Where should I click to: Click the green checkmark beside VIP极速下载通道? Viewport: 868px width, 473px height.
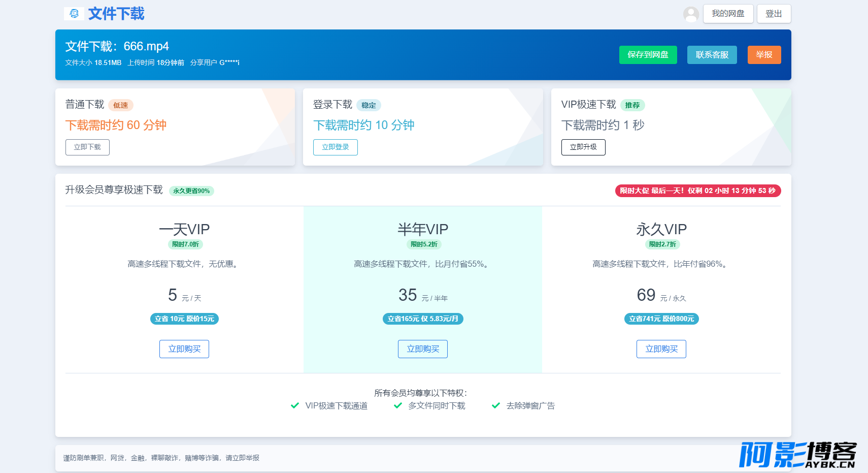coord(295,405)
